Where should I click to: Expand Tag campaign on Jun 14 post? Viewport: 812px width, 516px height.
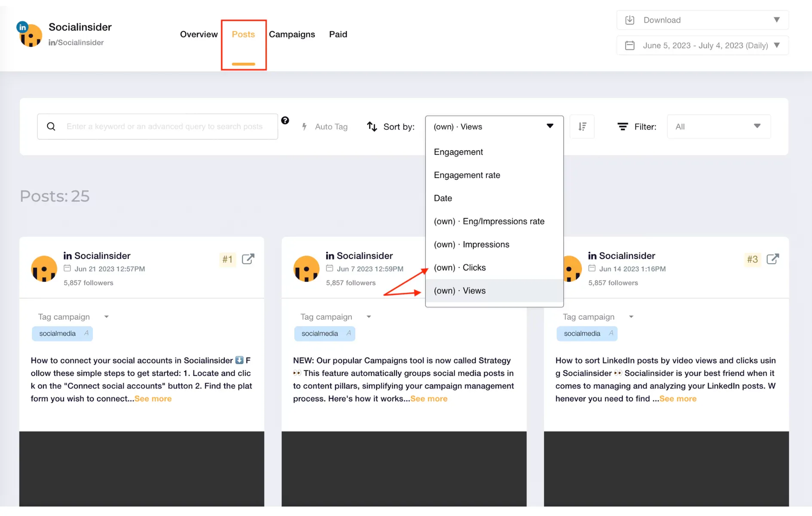598,317
